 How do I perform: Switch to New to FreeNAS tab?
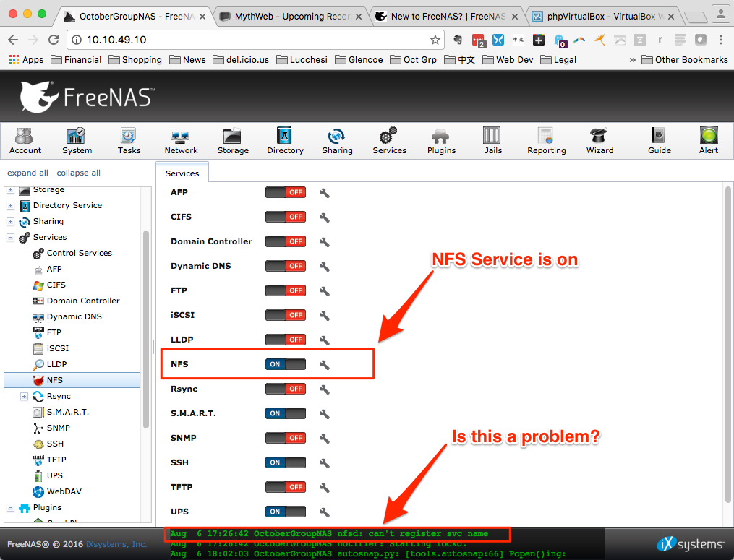(x=447, y=17)
